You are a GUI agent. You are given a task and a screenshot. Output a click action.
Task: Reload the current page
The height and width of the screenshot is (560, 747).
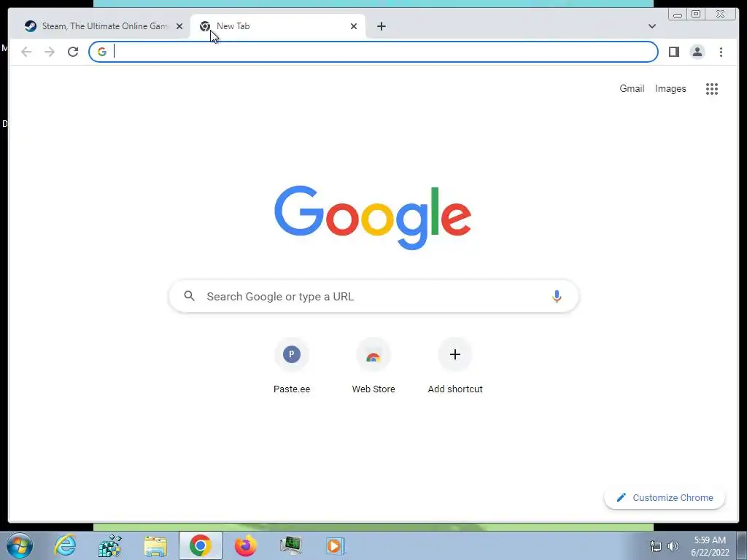[x=73, y=52]
